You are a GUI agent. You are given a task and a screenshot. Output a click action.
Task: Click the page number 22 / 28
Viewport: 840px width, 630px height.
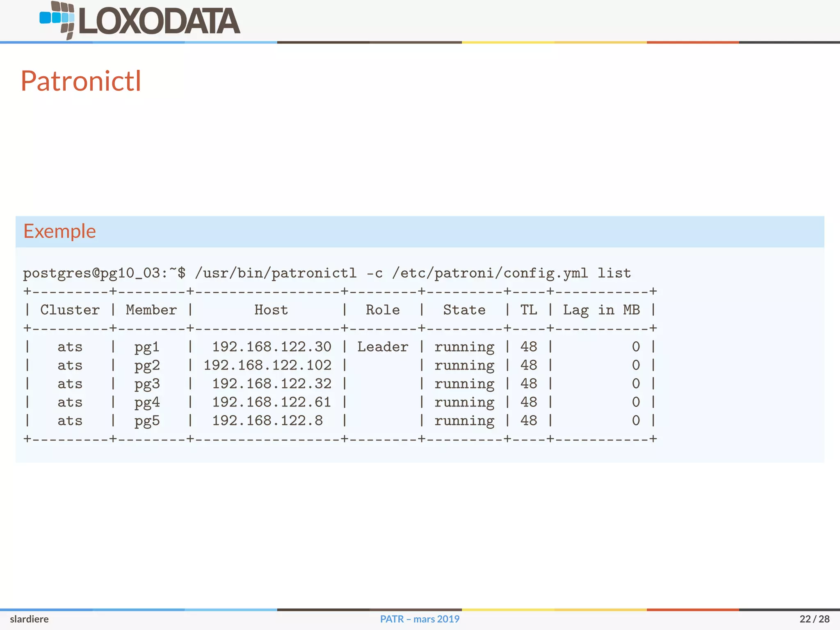[815, 619]
